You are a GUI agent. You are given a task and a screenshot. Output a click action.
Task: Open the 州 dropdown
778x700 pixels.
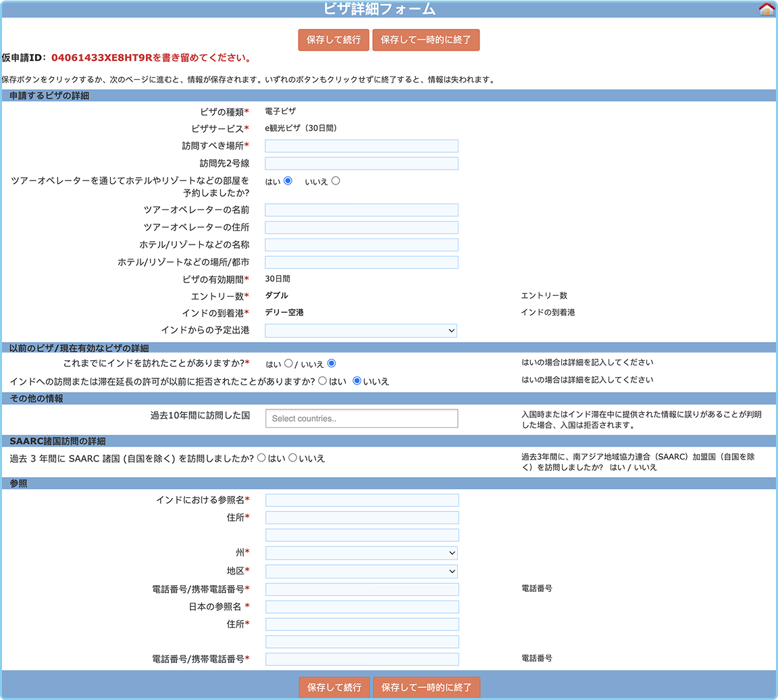pos(361,553)
